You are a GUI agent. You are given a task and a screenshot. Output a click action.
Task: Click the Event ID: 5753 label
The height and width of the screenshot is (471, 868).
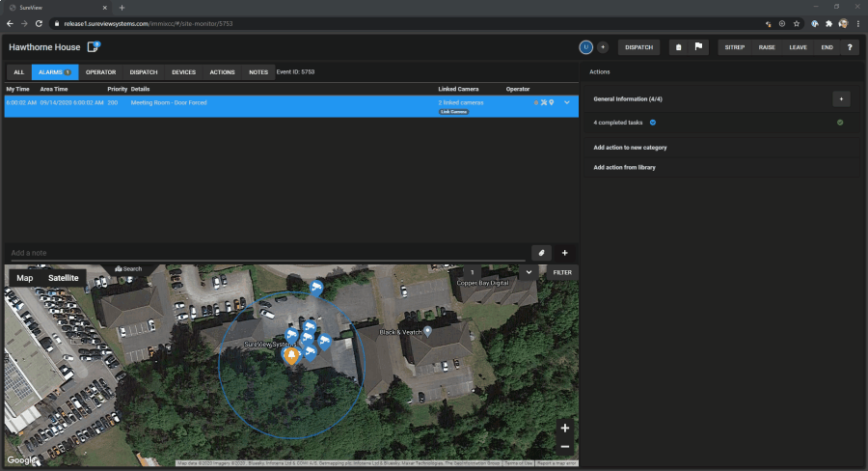pos(296,72)
